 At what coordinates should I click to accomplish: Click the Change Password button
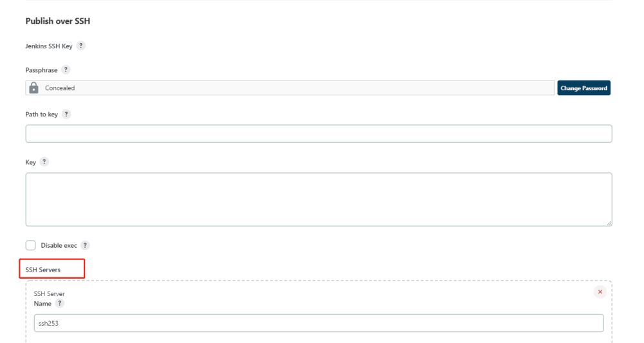pos(583,88)
